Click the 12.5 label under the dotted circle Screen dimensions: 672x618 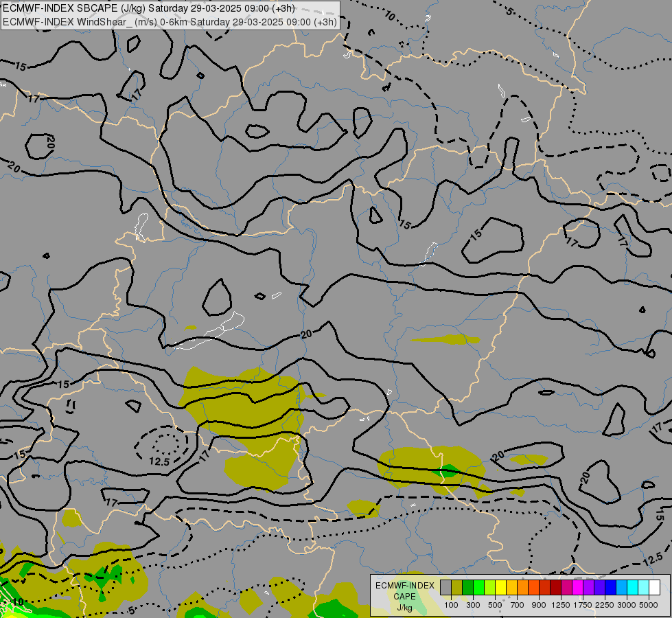pyautogui.click(x=159, y=461)
